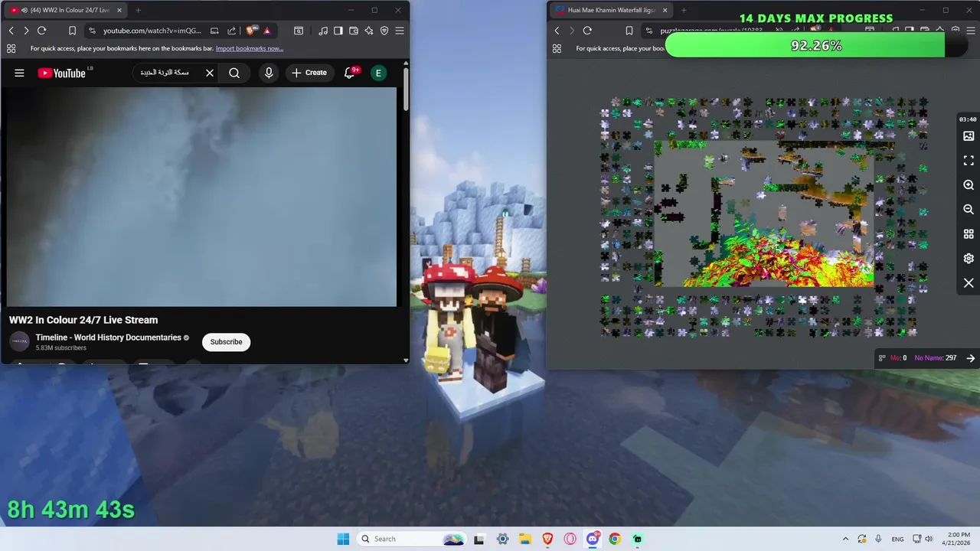Expand the players panel arrow

tap(970, 358)
